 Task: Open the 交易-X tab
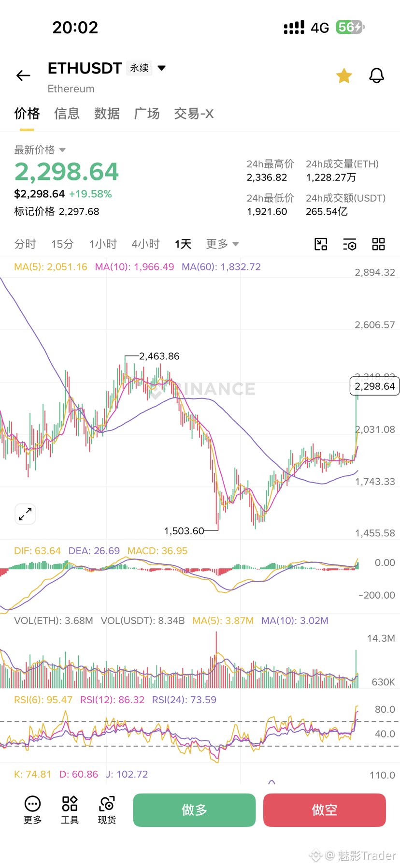point(194,114)
